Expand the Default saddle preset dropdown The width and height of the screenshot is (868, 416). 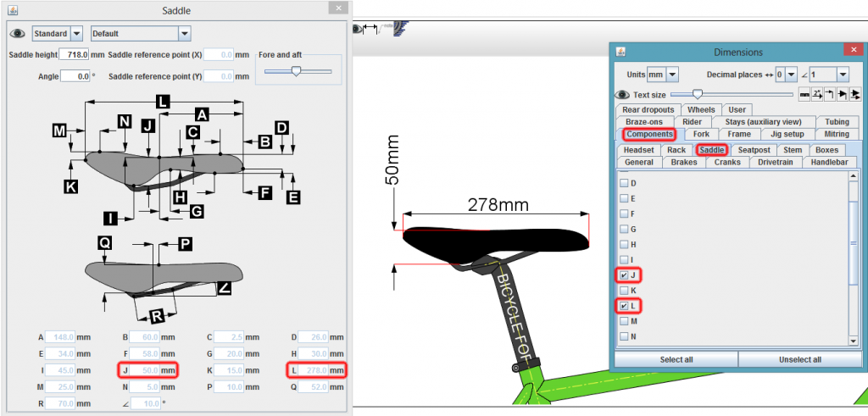click(183, 34)
